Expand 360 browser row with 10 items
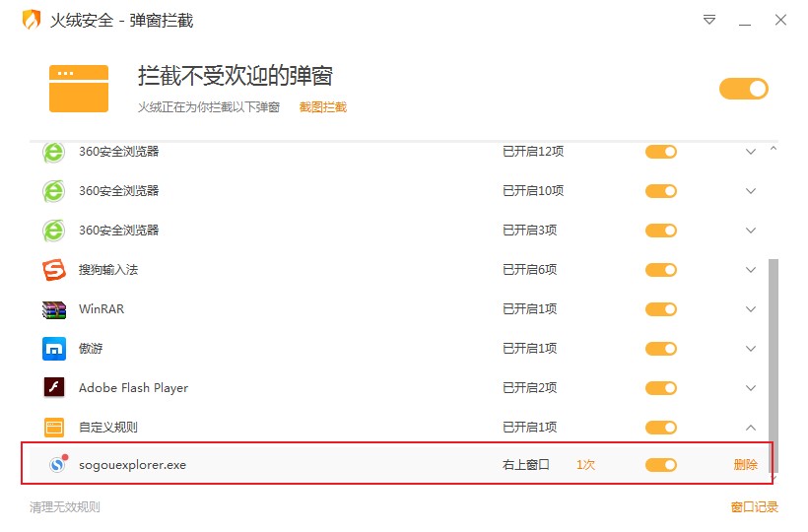 (751, 191)
